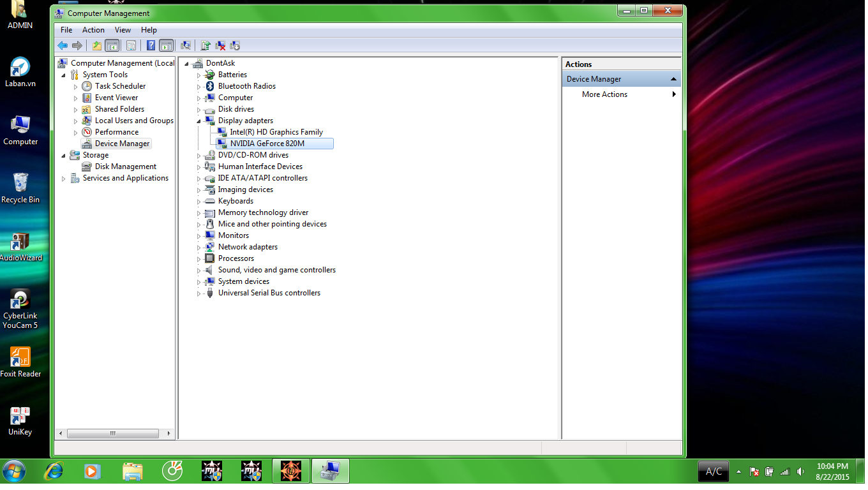The width and height of the screenshot is (868, 490).
Task: Click the Uninstall device icon with red X
Action: tap(220, 45)
